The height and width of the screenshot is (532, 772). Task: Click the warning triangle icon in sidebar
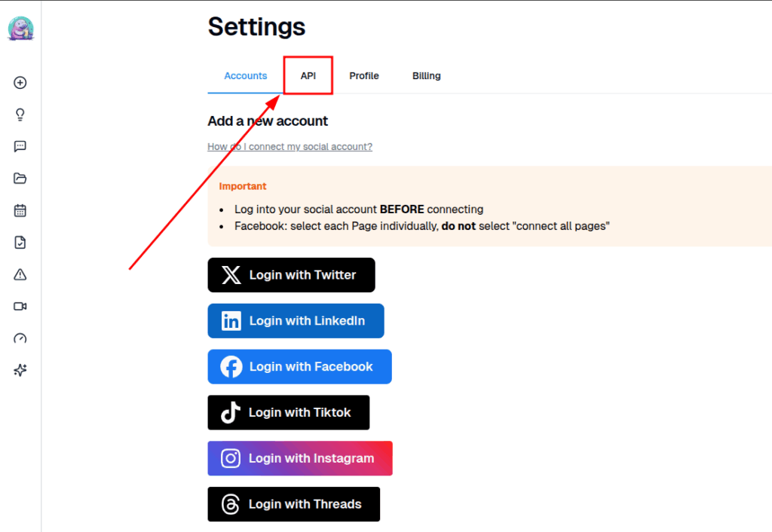[x=20, y=274]
